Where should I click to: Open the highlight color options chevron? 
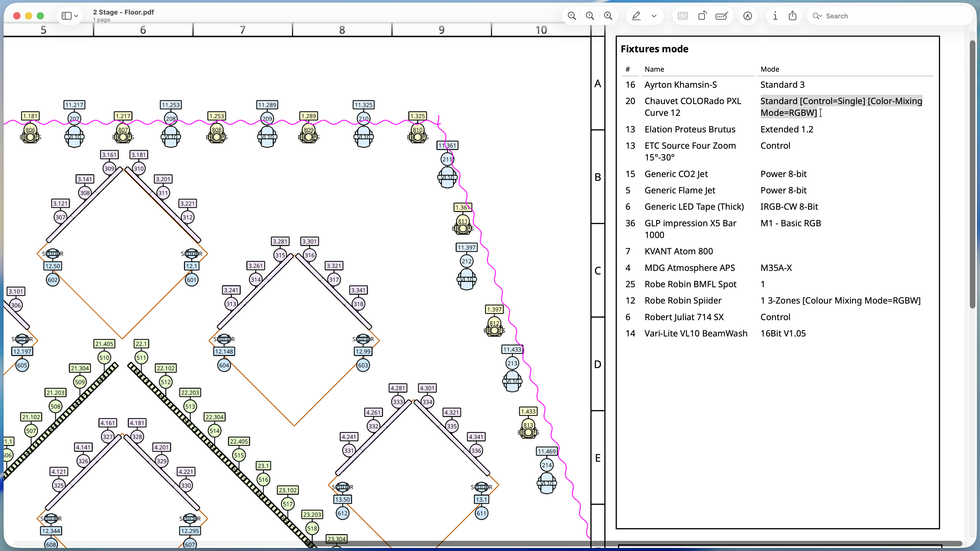[x=654, y=16]
